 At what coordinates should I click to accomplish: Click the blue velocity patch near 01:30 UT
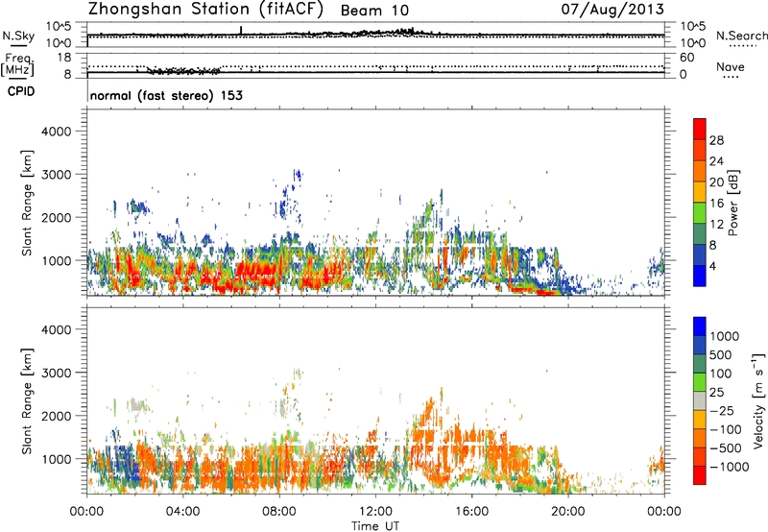click(127, 463)
